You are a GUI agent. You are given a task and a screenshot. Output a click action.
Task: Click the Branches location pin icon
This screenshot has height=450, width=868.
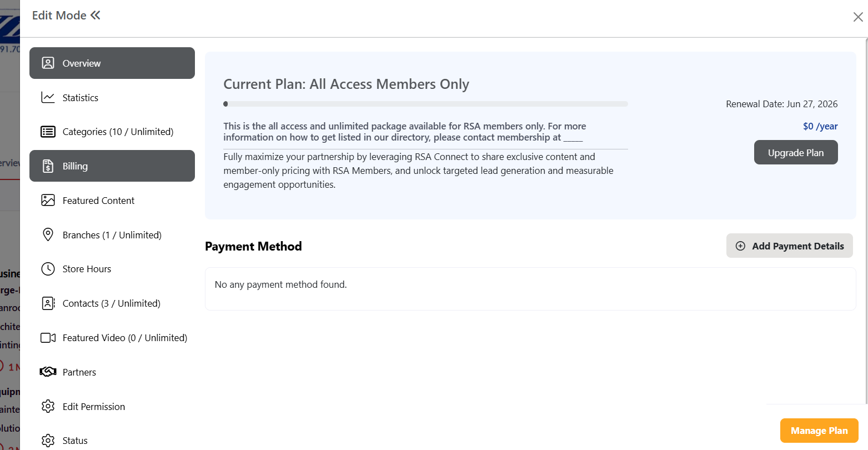point(48,234)
